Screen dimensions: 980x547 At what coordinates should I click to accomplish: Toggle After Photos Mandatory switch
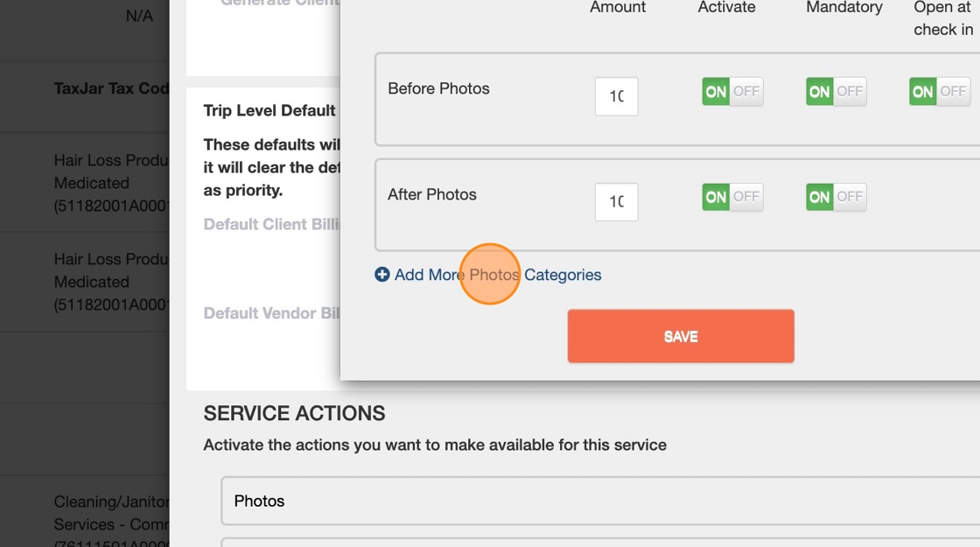click(836, 197)
